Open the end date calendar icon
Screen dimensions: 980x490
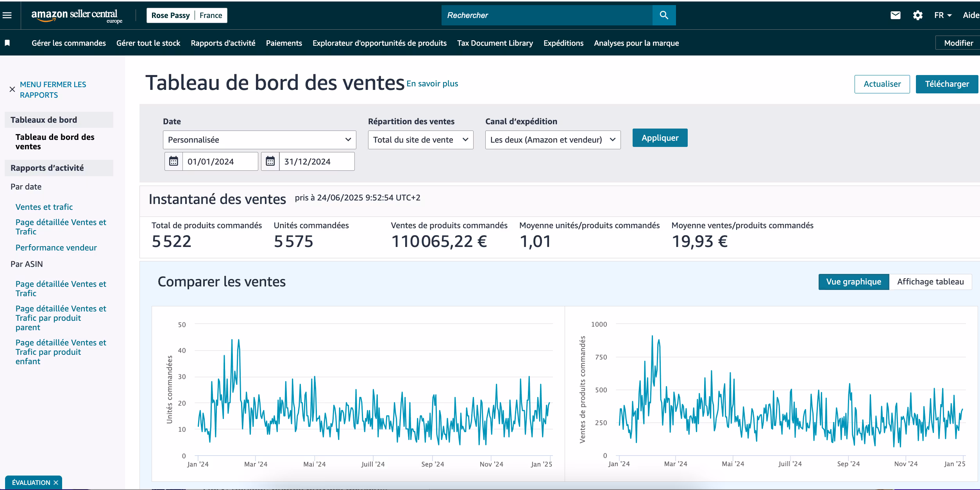tap(270, 161)
